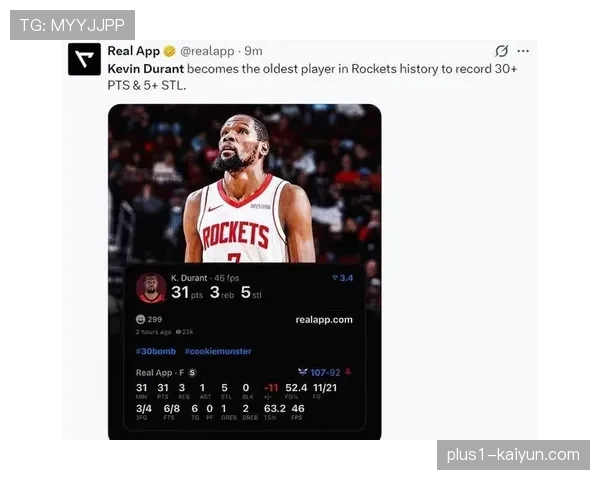Viewport: 600px width, 480px height.
Task: Open the #30bomb hashtag
Action: point(156,351)
